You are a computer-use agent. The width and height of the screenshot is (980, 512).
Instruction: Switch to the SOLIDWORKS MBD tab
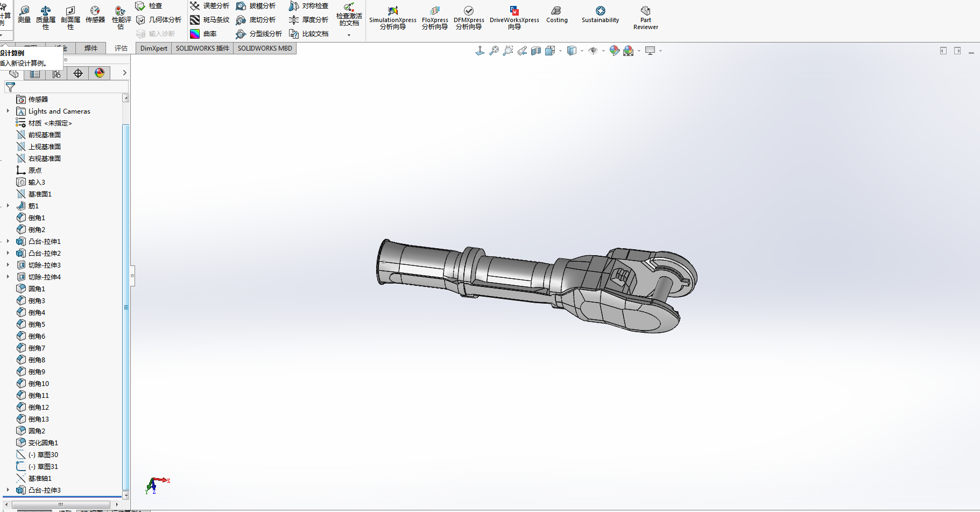(265, 48)
